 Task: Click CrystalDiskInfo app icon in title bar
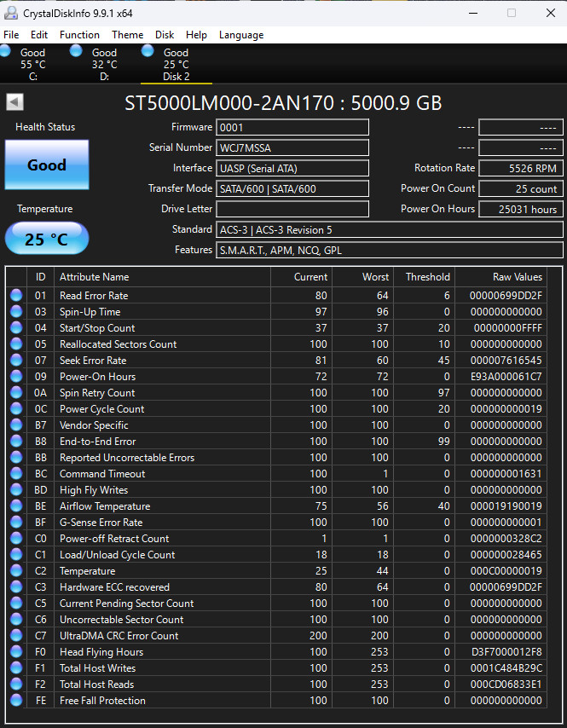point(11,13)
